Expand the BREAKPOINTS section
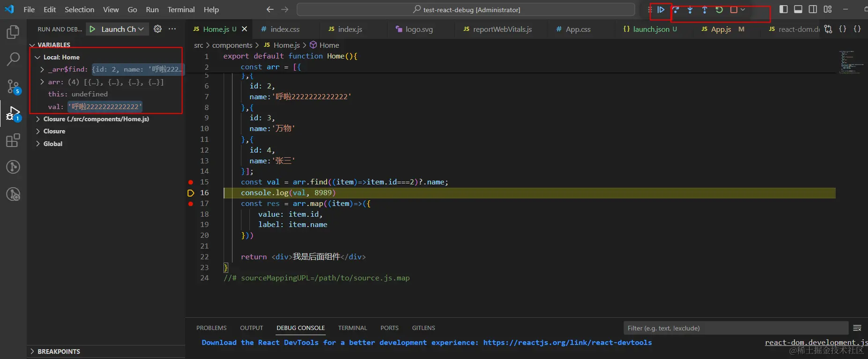The image size is (868, 359). [x=59, y=352]
